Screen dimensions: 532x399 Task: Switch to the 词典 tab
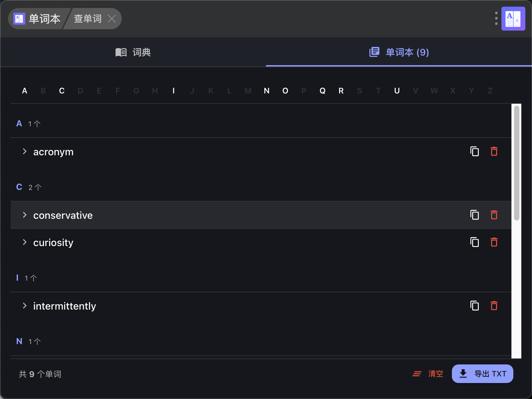133,52
